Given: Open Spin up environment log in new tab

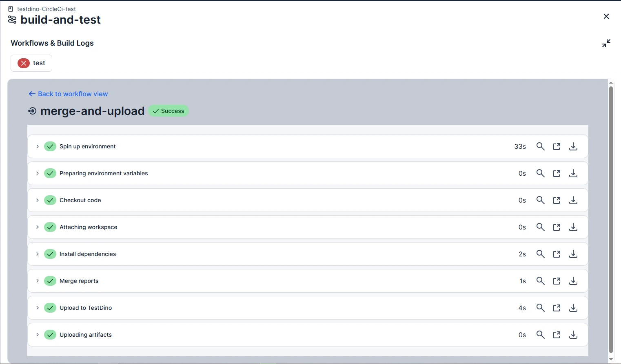Looking at the screenshot, I should [x=557, y=146].
